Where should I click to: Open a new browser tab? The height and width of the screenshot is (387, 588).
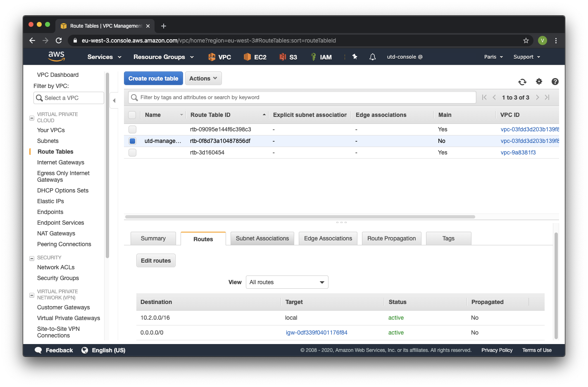tap(164, 26)
